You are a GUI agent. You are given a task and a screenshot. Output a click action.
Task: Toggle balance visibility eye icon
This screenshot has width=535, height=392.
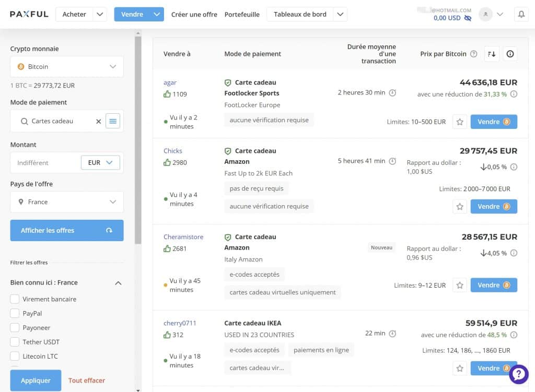point(468,18)
